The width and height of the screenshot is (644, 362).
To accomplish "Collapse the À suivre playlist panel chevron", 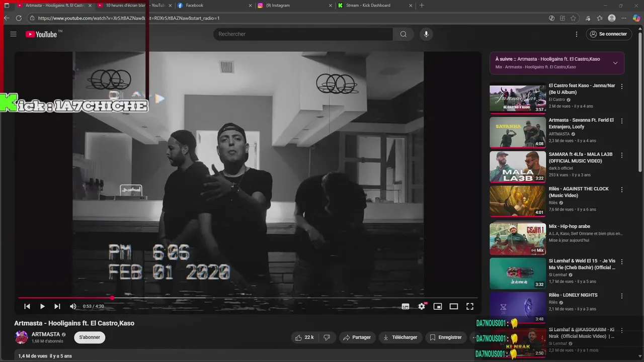I will tap(615, 63).
